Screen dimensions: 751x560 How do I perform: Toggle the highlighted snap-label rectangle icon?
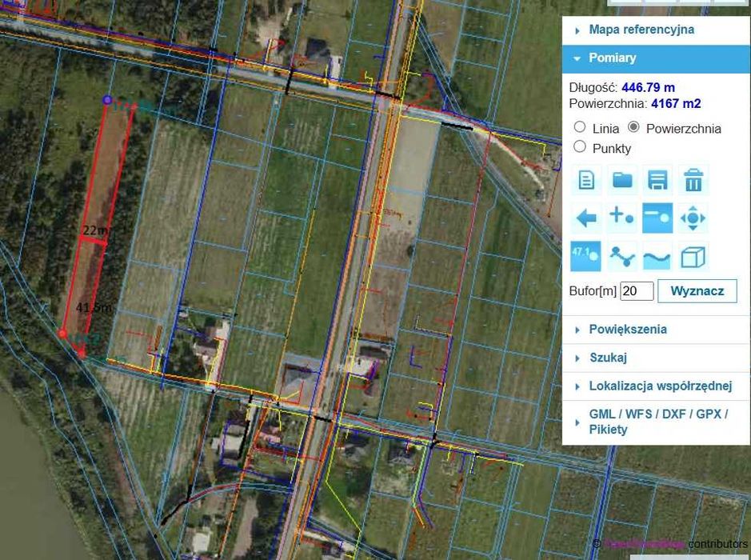pos(657,218)
